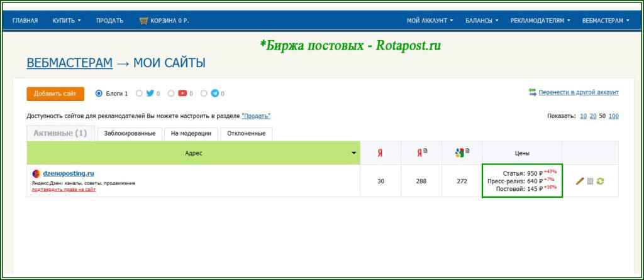Screen dimensions: 644x280
Task: Click the 50 items per page value
Action: click(602, 116)
